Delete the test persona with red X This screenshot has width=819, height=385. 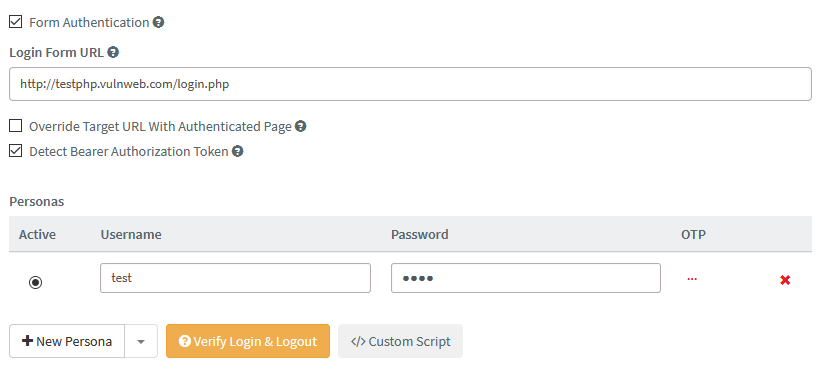point(785,280)
